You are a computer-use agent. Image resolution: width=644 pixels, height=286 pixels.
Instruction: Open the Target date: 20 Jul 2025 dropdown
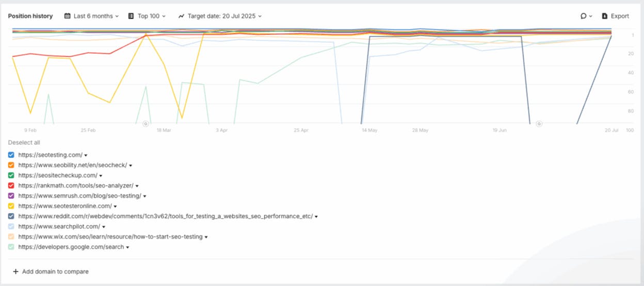(220, 16)
